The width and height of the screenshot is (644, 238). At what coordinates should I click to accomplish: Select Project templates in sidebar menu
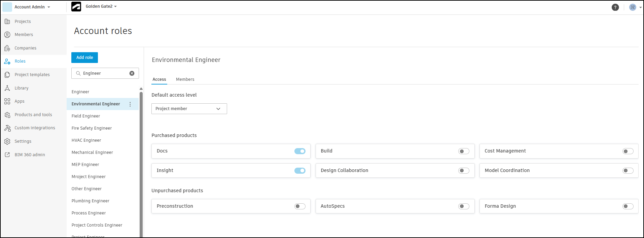(x=32, y=75)
